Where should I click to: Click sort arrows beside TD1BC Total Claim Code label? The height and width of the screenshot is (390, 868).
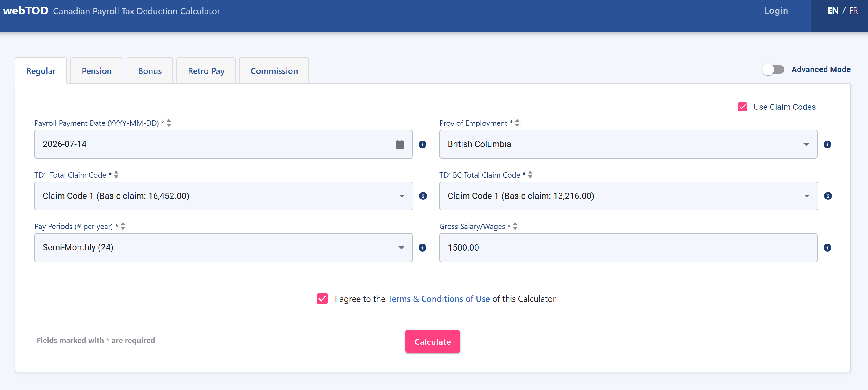[x=530, y=175]
